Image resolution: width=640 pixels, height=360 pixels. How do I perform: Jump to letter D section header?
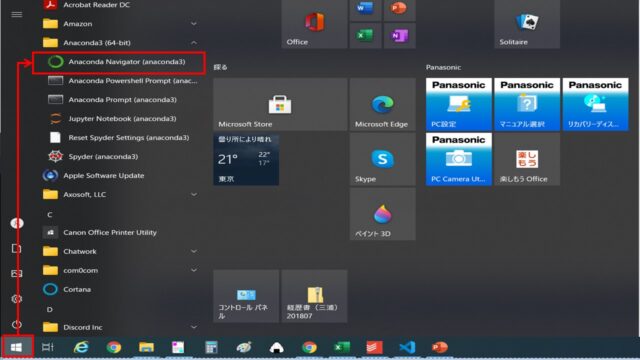click(50, 309)
